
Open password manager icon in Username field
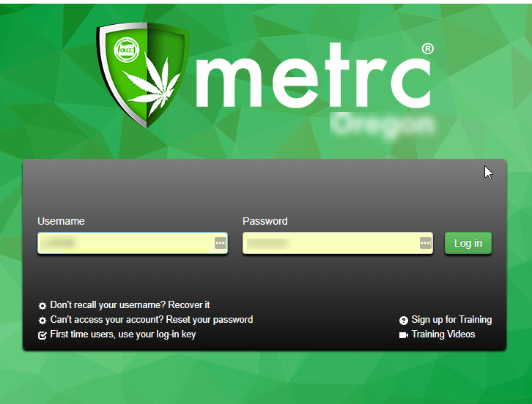(x=221, y=243)
